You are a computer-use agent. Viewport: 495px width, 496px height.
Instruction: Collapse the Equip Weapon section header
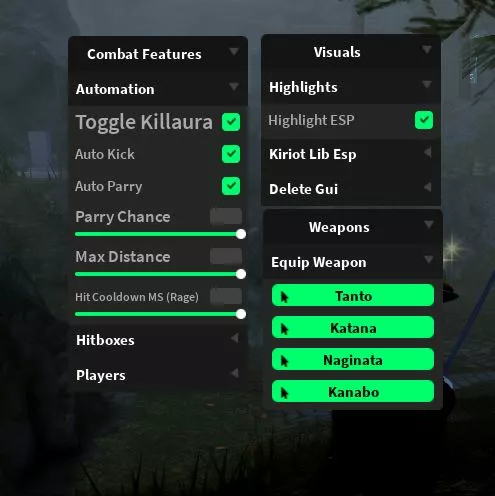coord(353,262)
